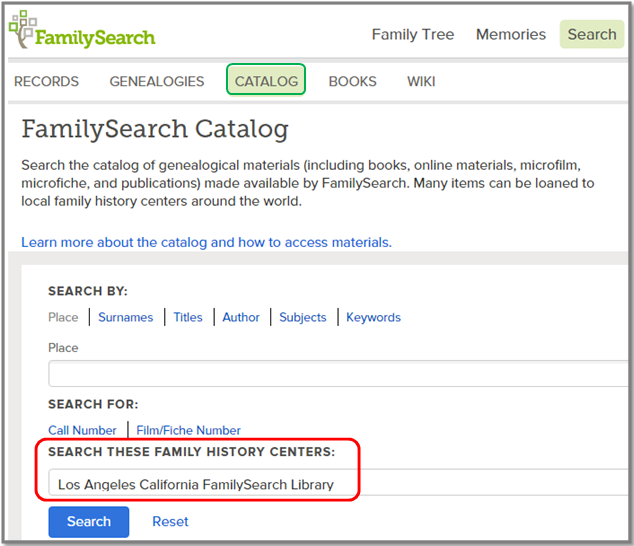Screen dimensions: 634x546
Task: Select the Search menu item
Action: (591, 34)
